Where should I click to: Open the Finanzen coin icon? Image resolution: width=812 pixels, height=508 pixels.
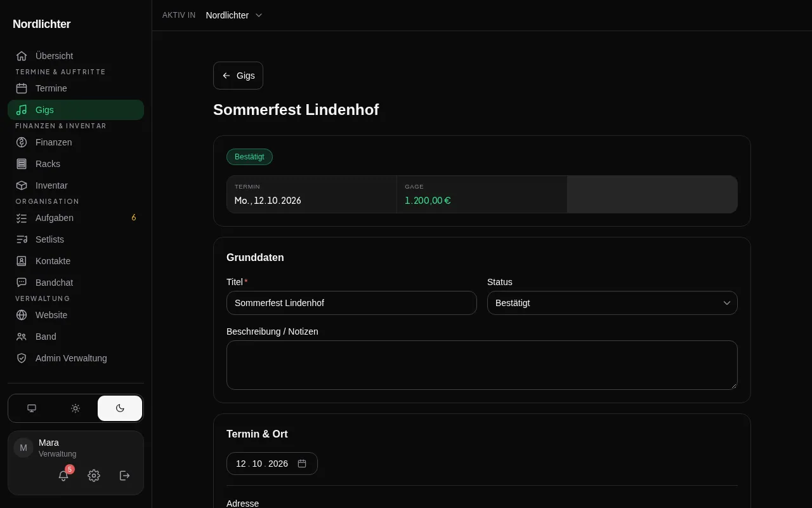click(22, 142)
